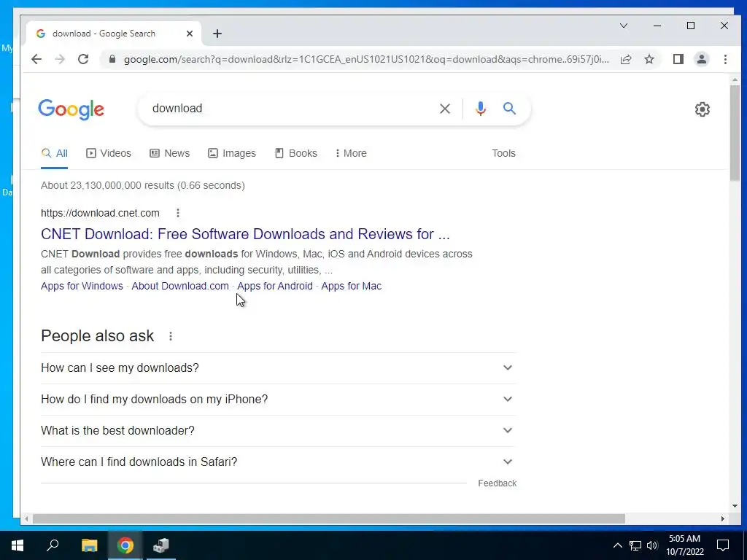Open File Explorer from the taskbar

tap(90, 545)
